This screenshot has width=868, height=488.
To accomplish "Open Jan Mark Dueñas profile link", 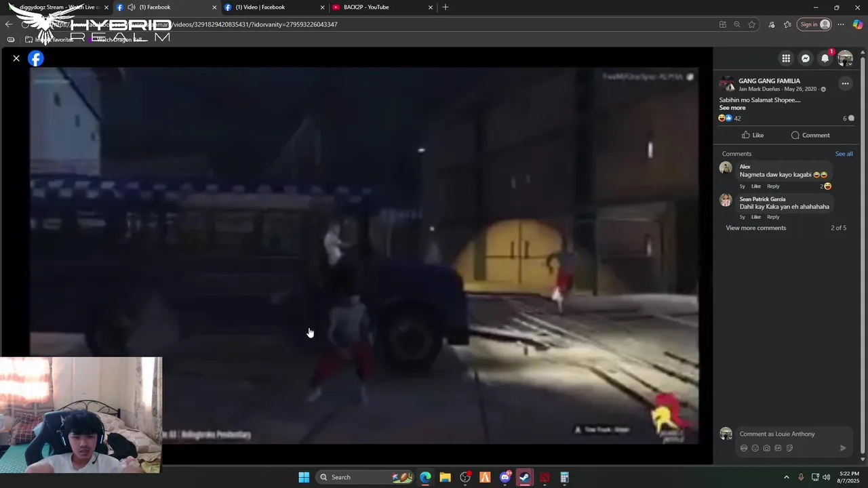I will [x=759, y=89].
